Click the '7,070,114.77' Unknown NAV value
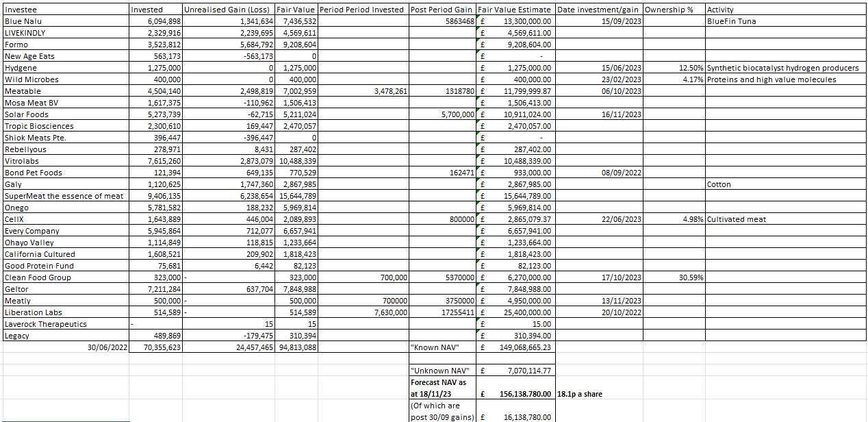Screen dimensions: 868x422 tap(515, 371)
